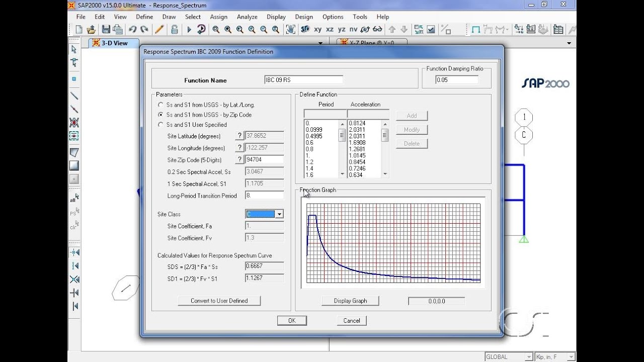Switch to yz plane view button

coord(342,30)
